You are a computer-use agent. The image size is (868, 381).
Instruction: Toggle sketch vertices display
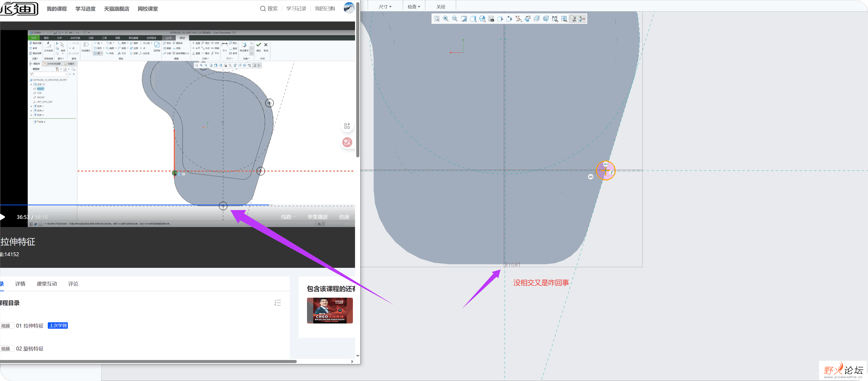tap(582, 19)
